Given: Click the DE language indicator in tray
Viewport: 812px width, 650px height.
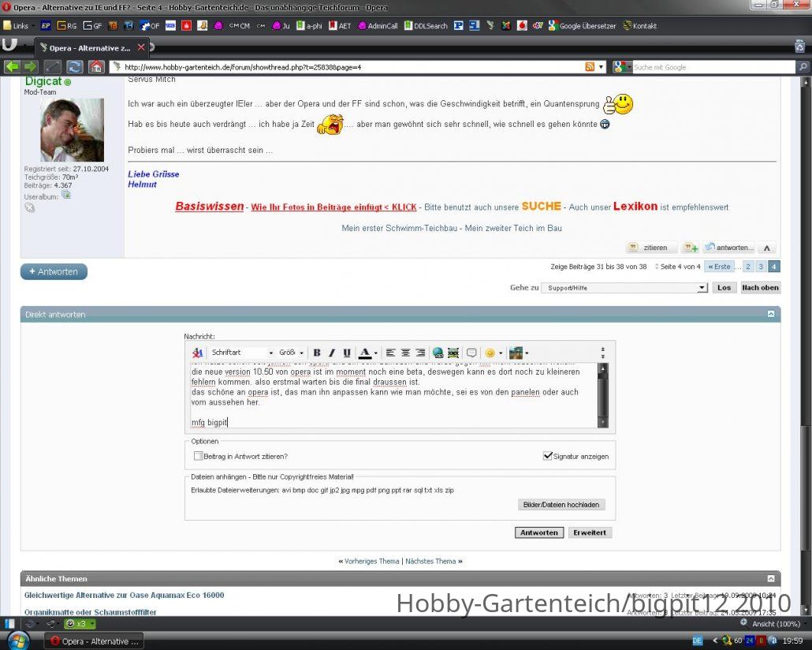Looking at the screenshot, I should (697, 641).
